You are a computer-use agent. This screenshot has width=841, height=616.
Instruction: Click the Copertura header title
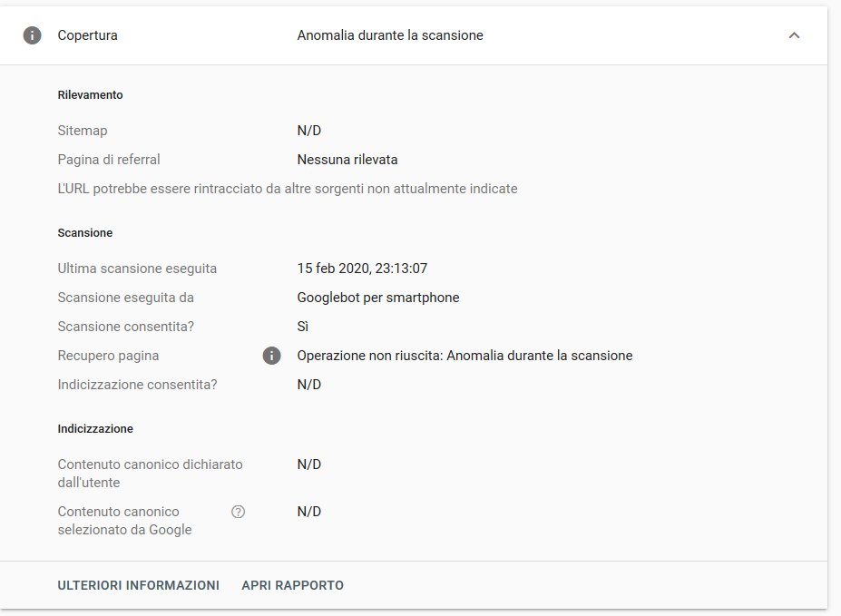pyautogui.click(x=87, y=35)
